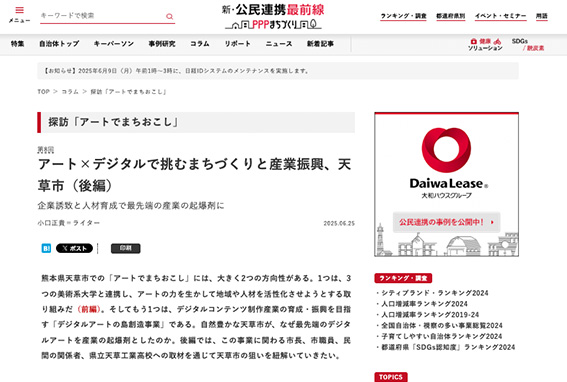Click series heading 探訪「アートでまちおこし」

coord(114,122)
